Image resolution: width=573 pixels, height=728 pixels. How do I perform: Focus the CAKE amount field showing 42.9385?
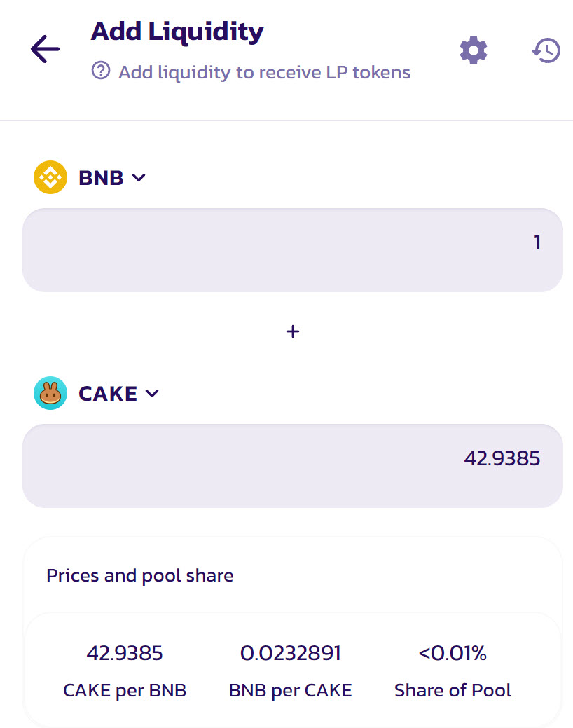click(293, 466)
